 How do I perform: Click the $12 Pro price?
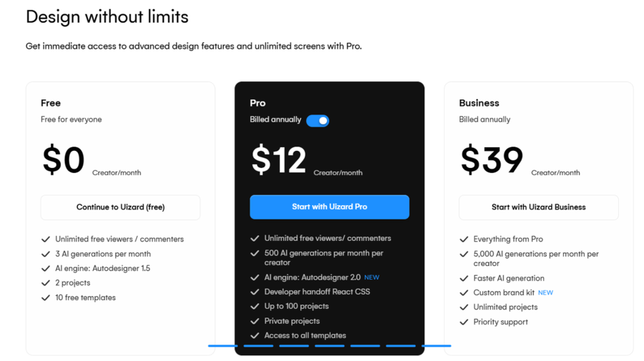tap(279, 159)
